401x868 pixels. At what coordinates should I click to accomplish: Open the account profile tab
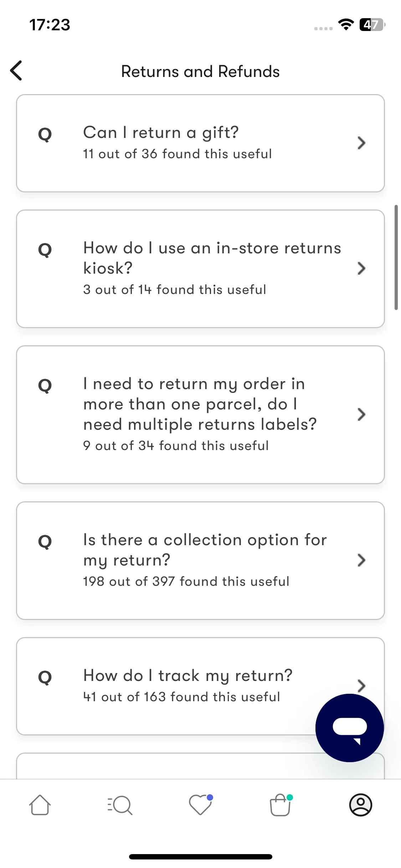pos(361,805)
